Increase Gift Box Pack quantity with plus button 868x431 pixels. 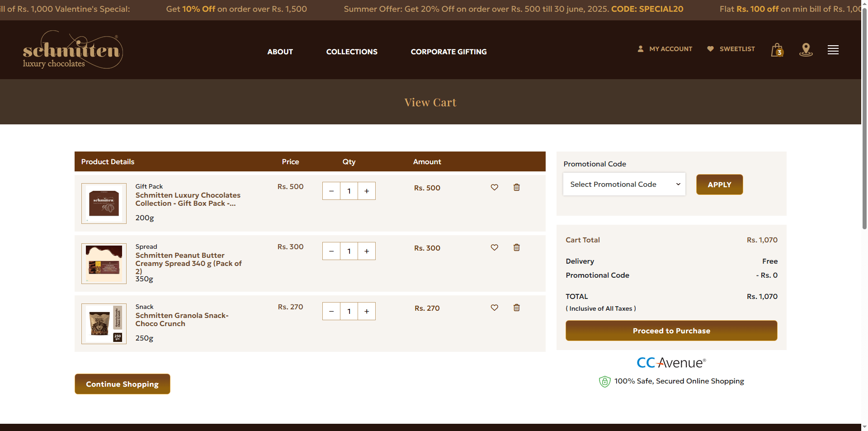[x=367, y=191]
